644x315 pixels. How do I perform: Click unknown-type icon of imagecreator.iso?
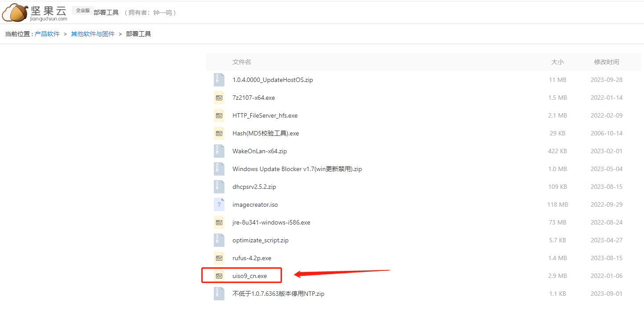tap(219, 205)
